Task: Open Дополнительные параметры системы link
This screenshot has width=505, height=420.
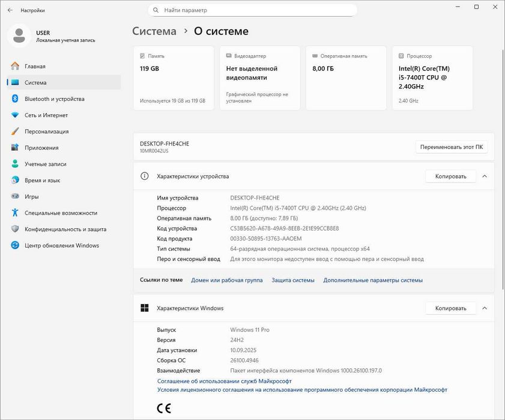Action: pos(373,280)
